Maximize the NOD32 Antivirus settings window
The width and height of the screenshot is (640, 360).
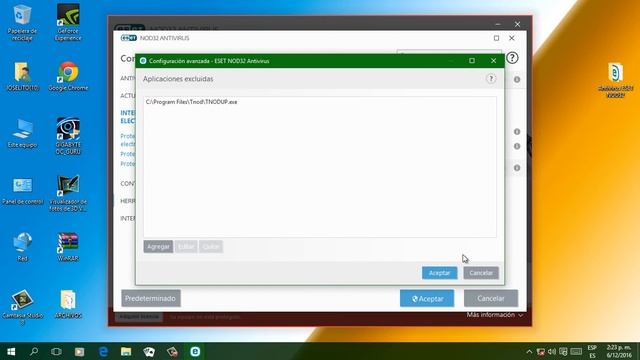pos(496,38)
